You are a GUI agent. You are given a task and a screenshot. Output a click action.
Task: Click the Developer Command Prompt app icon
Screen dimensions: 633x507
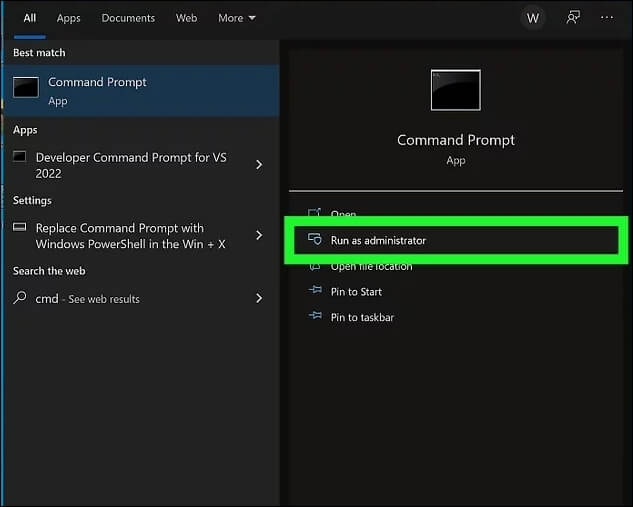(19, 158)
